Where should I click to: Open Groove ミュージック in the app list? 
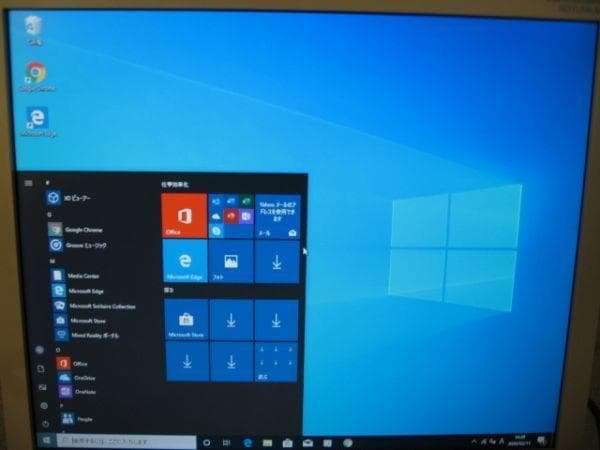coord(78,245)
